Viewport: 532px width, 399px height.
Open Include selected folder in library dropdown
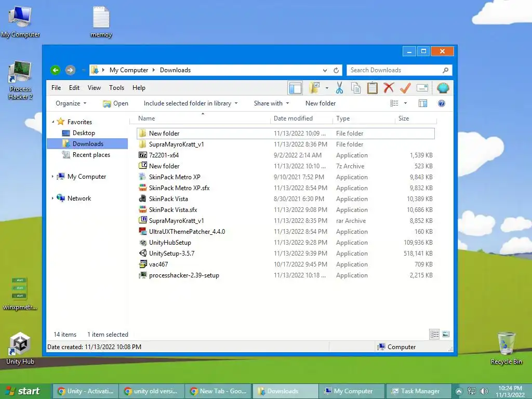[x=191, y=103]
